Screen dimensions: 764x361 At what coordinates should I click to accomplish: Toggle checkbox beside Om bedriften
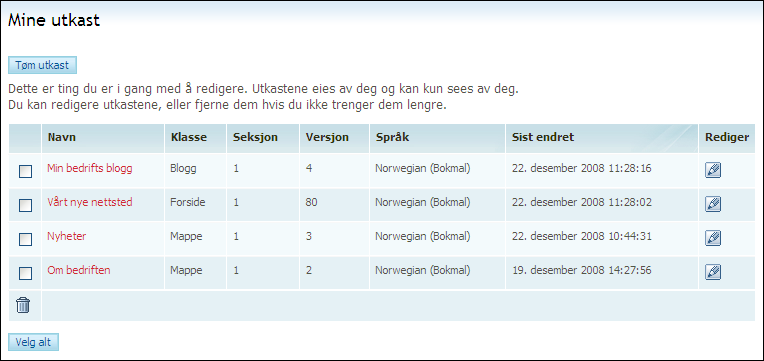pyautogui.click(x=25, y=273)
